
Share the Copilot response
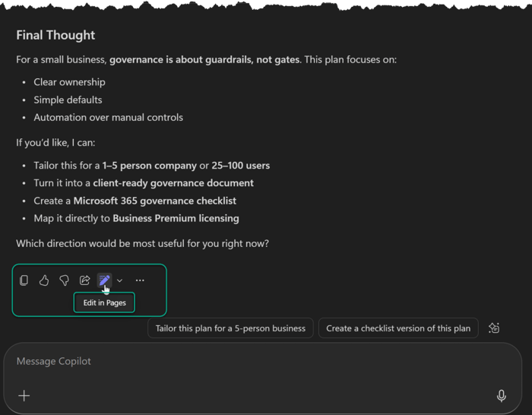click(x=84, y=280)
